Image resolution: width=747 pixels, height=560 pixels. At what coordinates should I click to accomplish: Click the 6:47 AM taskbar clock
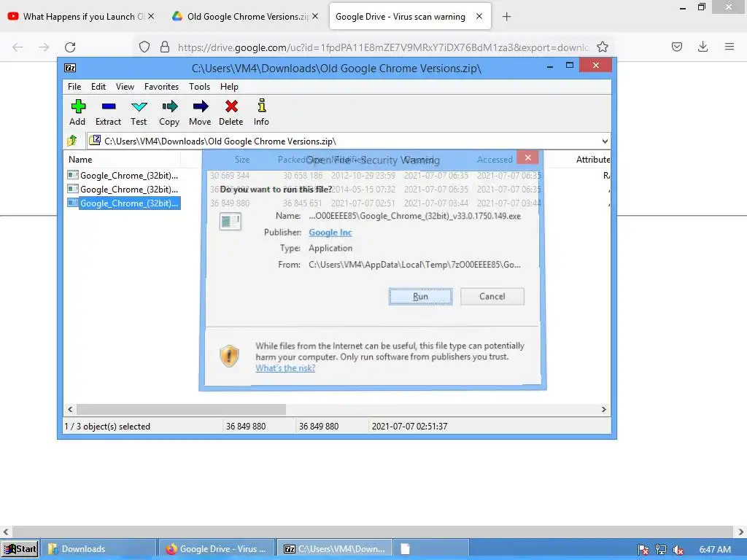[x=715, y=550]
